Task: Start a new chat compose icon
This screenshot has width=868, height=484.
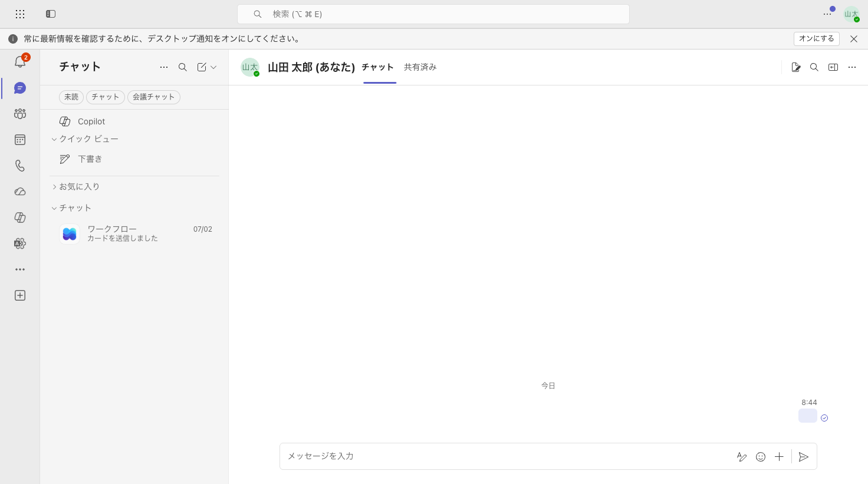Action: click(202, 67)
